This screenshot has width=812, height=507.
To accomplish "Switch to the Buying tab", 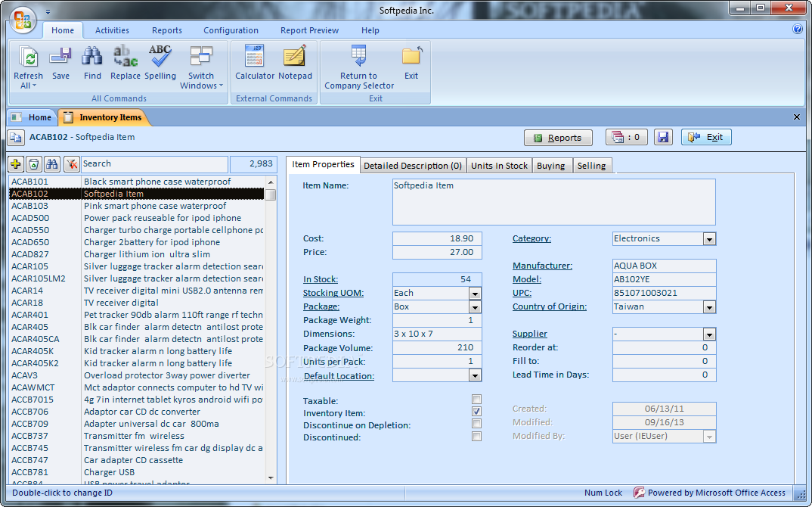I will [550, 166].
